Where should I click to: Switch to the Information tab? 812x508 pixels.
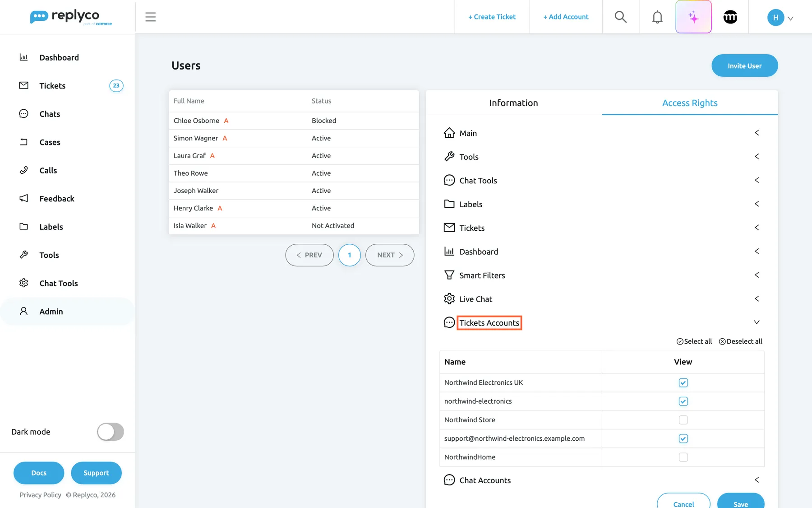pos(513,103)
